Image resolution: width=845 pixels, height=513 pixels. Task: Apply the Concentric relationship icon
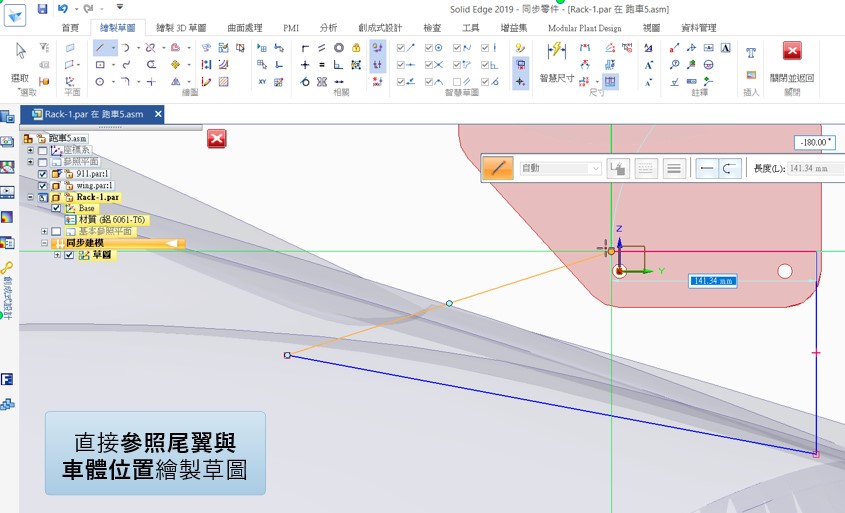click(338, 48)
